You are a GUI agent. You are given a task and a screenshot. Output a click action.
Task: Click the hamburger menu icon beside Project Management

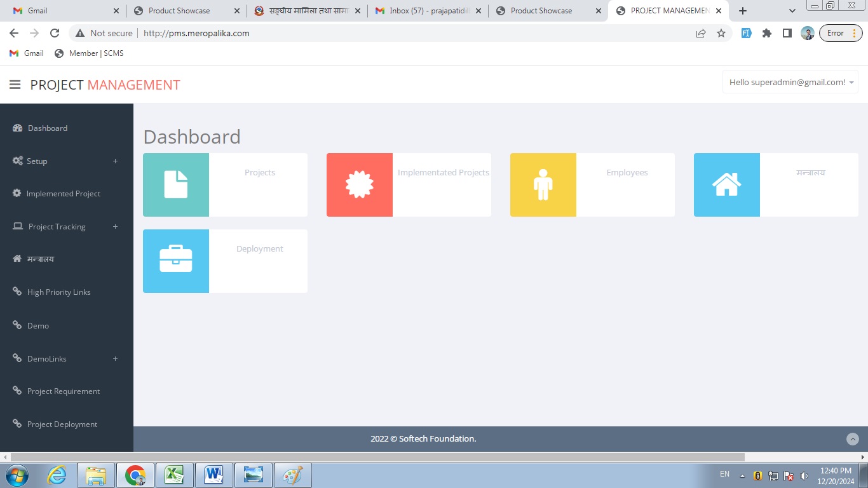click(x=15, y=85)
